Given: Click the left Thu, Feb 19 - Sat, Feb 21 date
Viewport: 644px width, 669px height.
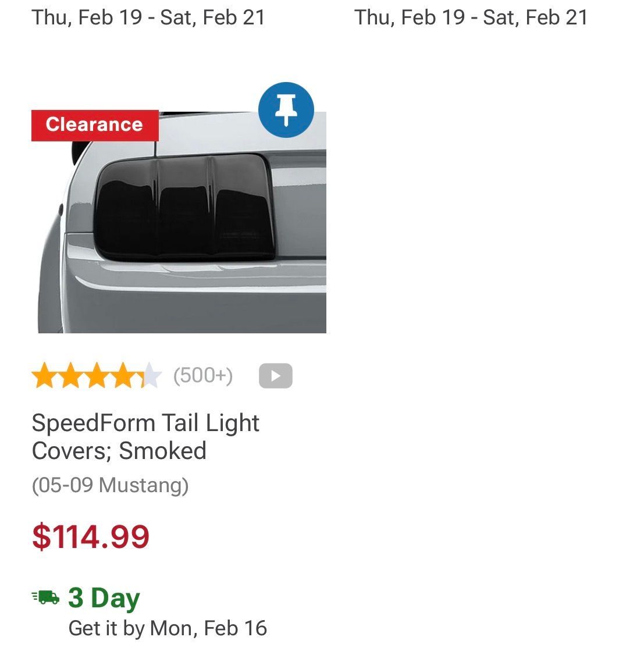Looking at the screenshot, I should click(x=148, y=17).
